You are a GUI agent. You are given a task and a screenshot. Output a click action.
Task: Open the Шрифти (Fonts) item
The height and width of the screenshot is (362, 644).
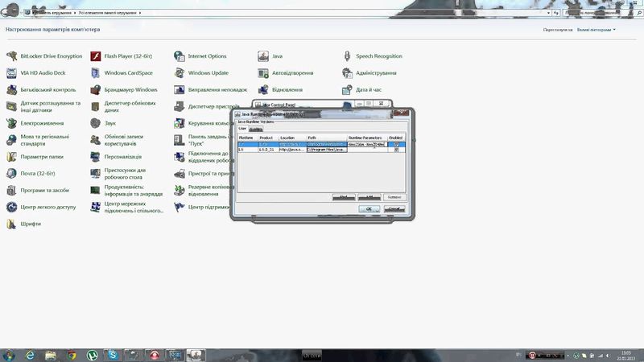(12, 224)
